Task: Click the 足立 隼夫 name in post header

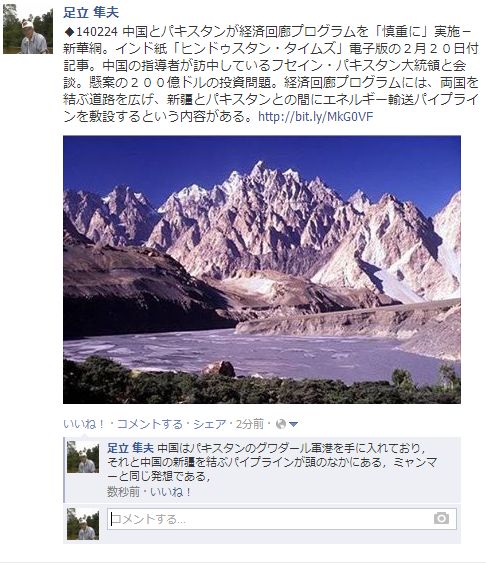Action: pyautogui.click(x=91, y=13)
